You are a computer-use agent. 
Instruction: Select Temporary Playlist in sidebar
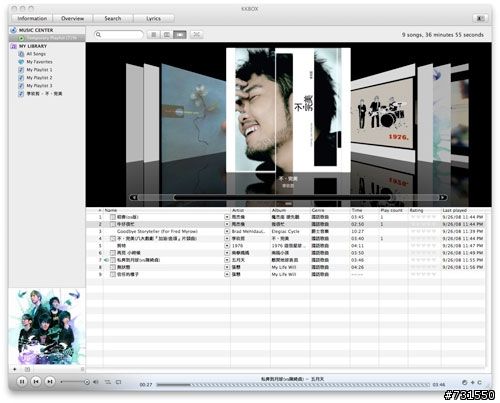[x=47, y=38]
